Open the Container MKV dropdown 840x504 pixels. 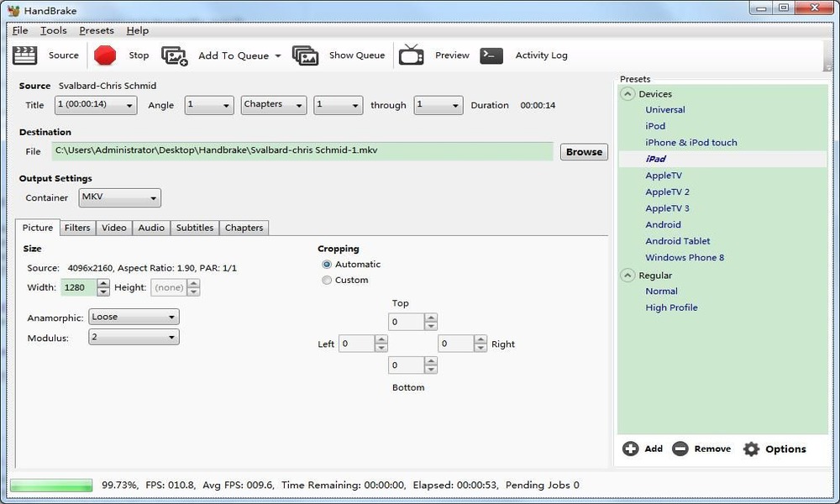pos(119,198)
